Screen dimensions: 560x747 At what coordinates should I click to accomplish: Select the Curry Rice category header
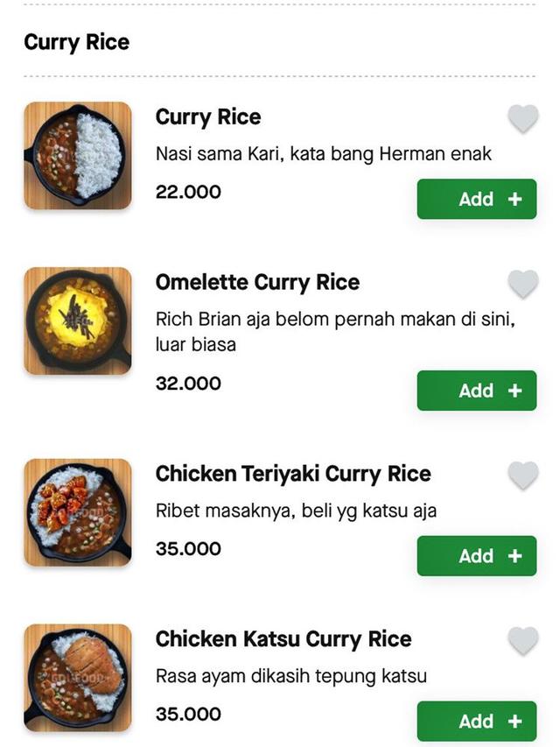[x=75, y=41]
